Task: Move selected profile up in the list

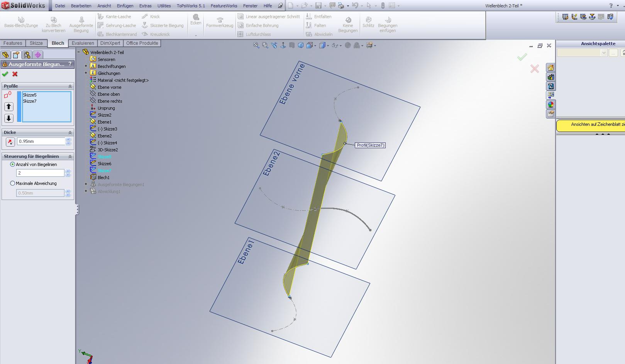Action: (x=8, y=107)
